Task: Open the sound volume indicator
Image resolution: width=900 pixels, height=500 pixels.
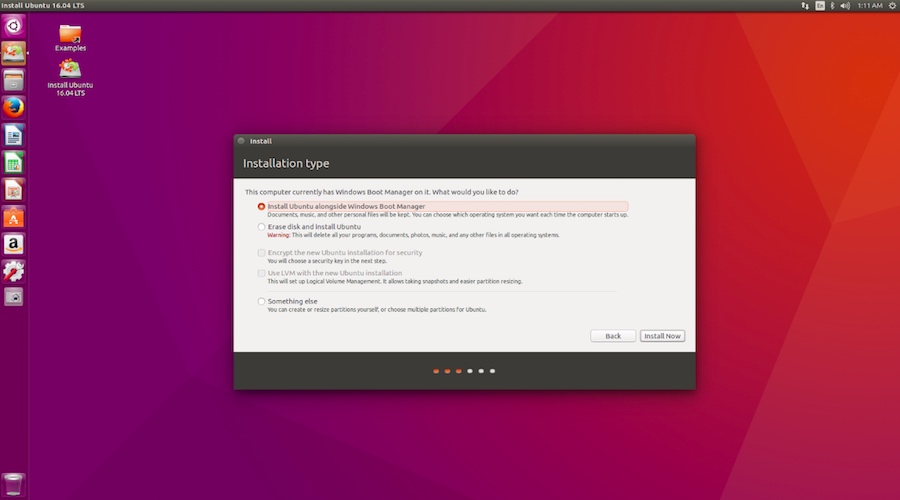Action: coord(845,6)
